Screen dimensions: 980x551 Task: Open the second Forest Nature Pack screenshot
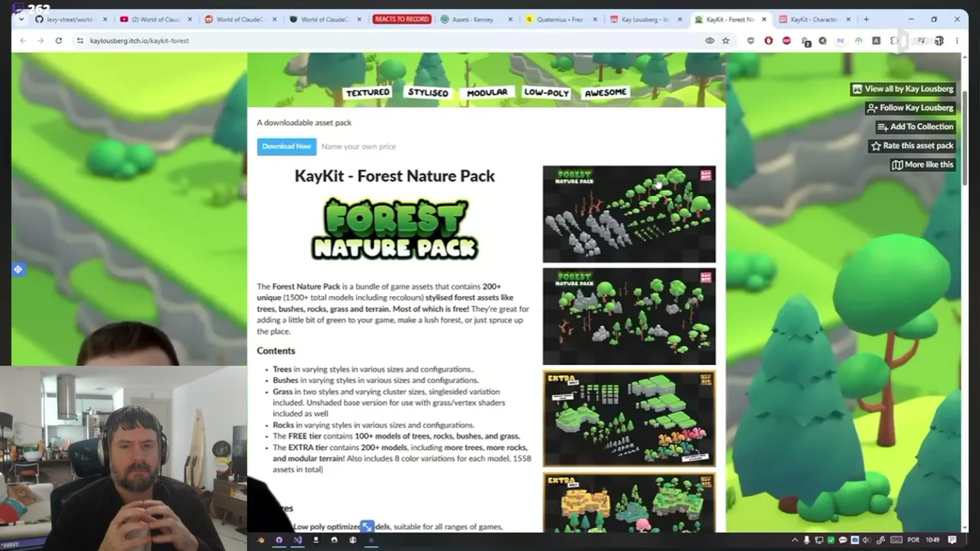tap(629, 316)
